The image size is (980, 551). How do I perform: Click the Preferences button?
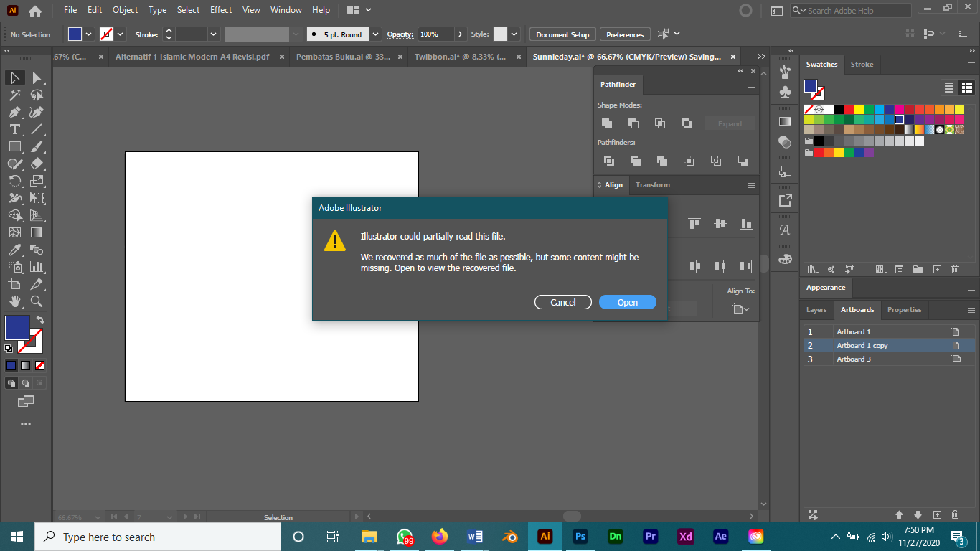625,34
